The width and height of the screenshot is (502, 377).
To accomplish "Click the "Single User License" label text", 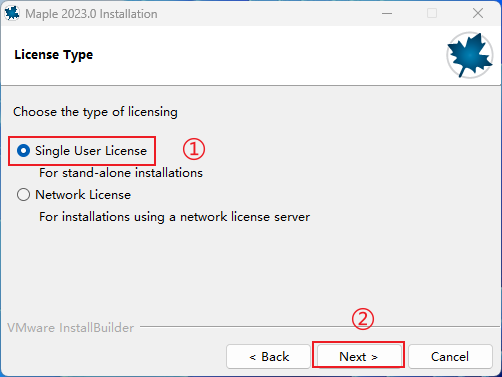I will (91, 151).
